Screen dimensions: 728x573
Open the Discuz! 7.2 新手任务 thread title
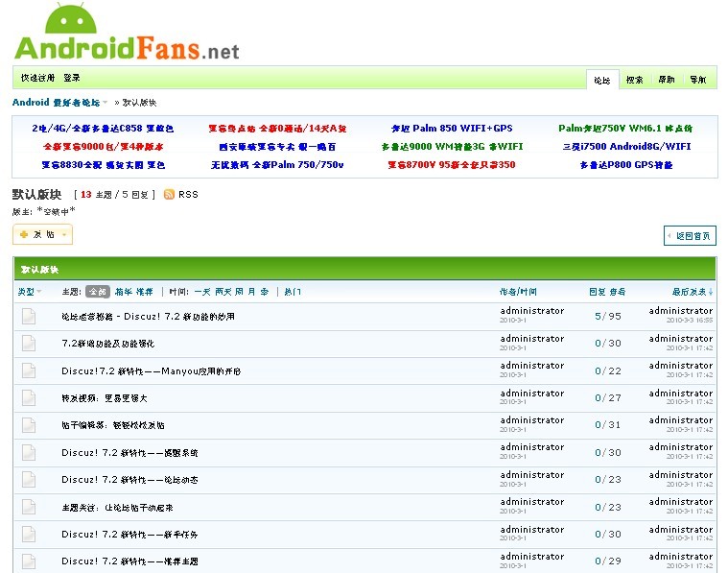129,535
